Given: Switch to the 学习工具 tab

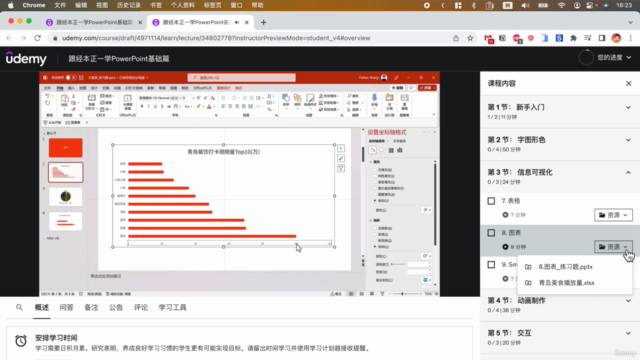Looking at the screenshot, I should pos(172,307).
